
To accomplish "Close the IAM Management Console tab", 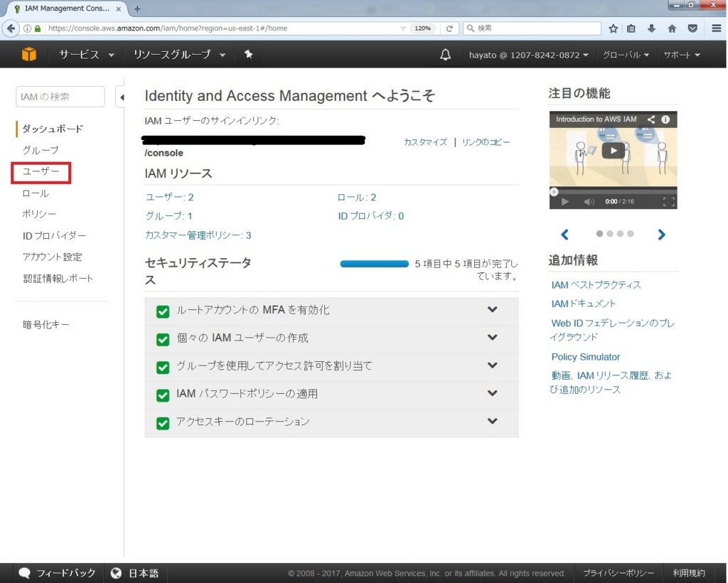I will pos(119,9).
